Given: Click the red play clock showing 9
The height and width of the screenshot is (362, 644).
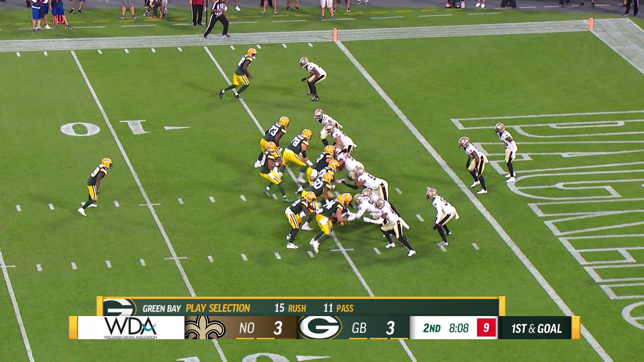Looking at the screenshot, I should (486, 327).
